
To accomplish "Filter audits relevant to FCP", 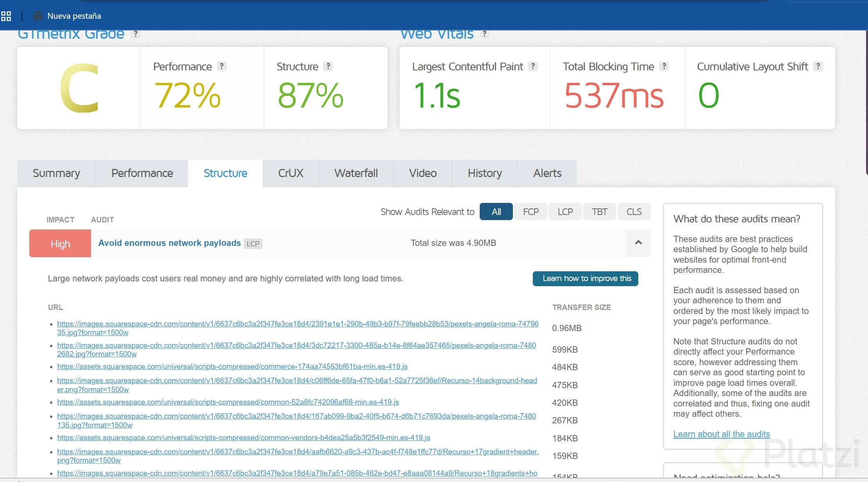I will tap(530, 211).
